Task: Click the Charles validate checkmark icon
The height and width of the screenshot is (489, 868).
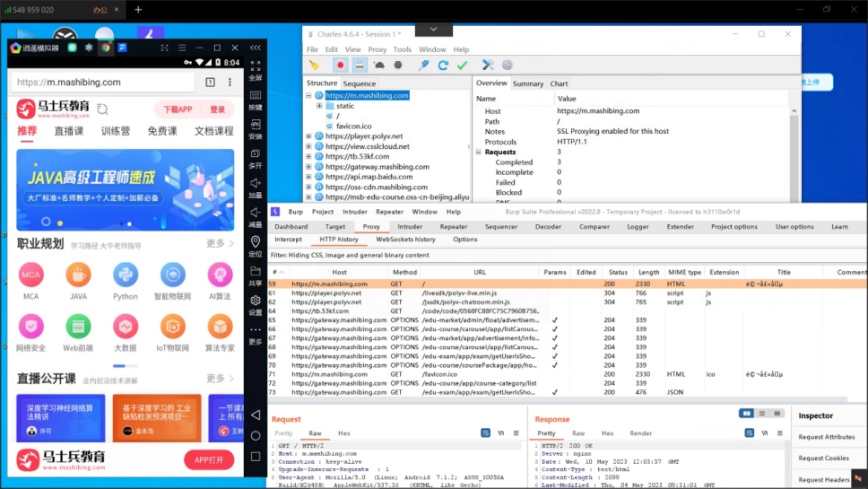Action: tap(462, 65)
